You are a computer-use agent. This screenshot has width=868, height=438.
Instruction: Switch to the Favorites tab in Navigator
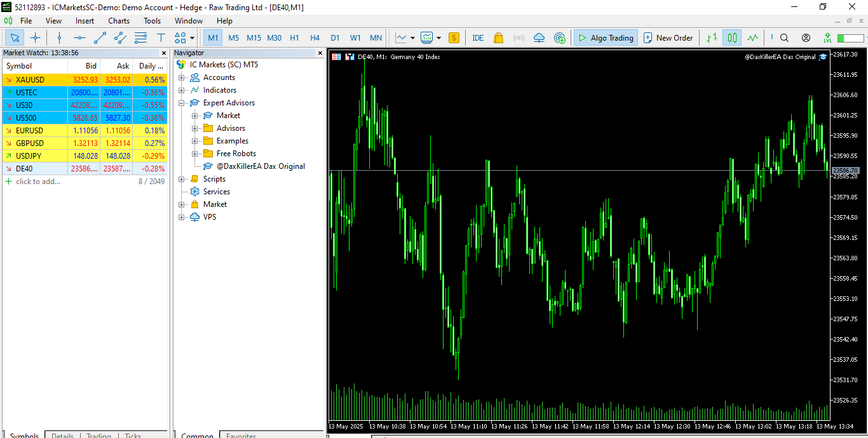[x=241, y=435]
